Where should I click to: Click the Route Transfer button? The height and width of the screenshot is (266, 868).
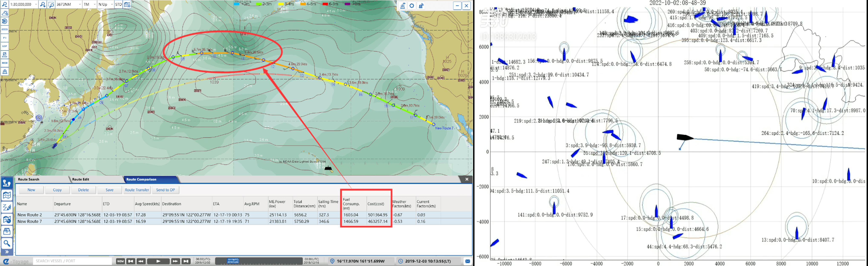click(x=137, y=190)
